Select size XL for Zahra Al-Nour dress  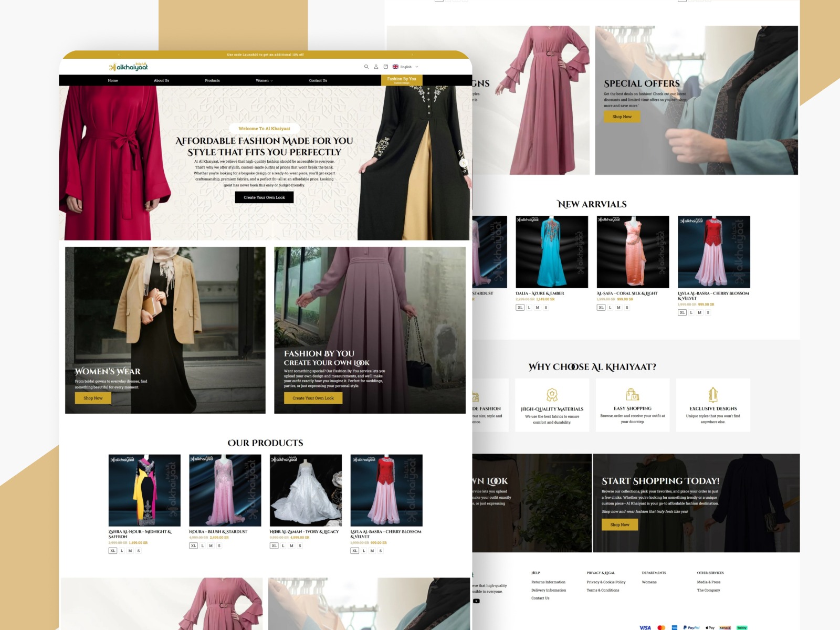[112, 551]
